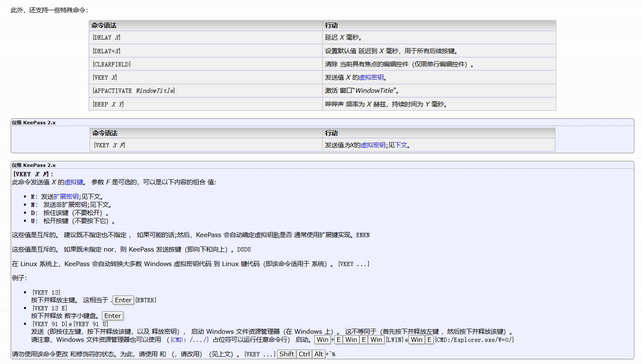
Task: Open the 虚拟密钥 link in the {VKEY X} row
Action: (371, 77)
